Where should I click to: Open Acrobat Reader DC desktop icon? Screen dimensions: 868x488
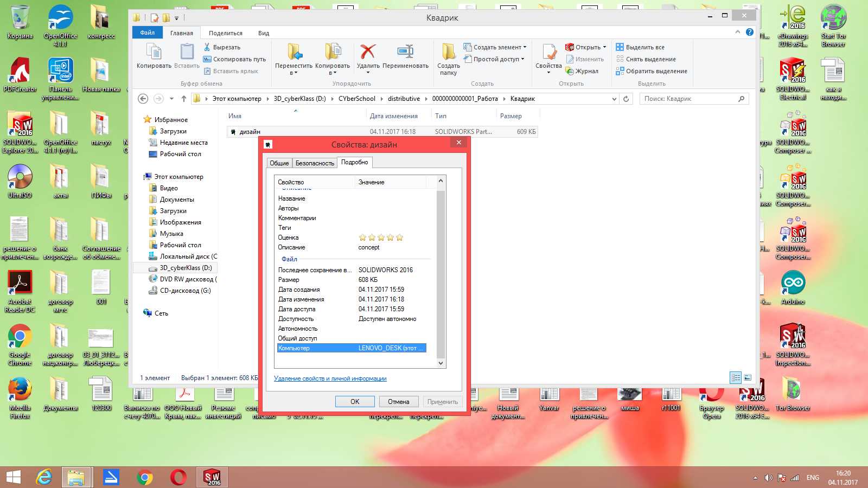click(20, 292)
